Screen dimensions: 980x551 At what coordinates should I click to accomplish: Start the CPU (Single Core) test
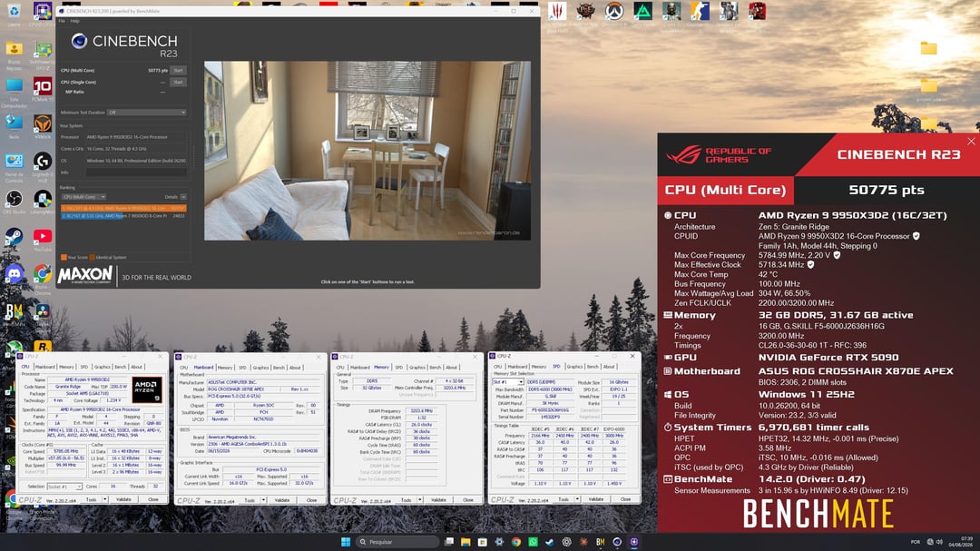pyautogui.click(x=178, y=82)
